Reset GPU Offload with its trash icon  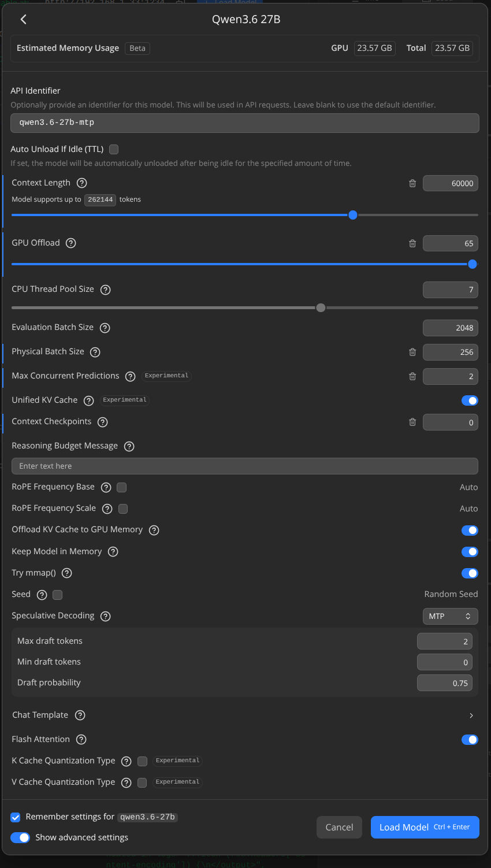[x=412, y=243]
